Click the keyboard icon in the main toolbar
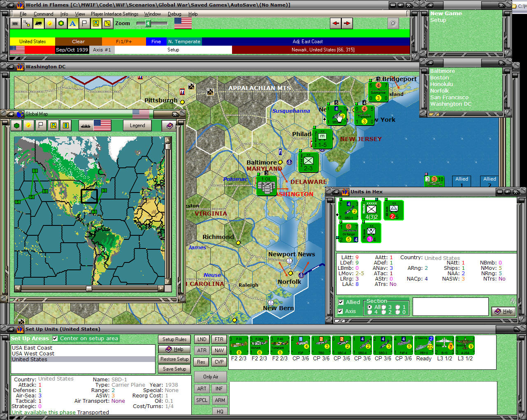Screen dimensions: 527x420 [15, 23]
